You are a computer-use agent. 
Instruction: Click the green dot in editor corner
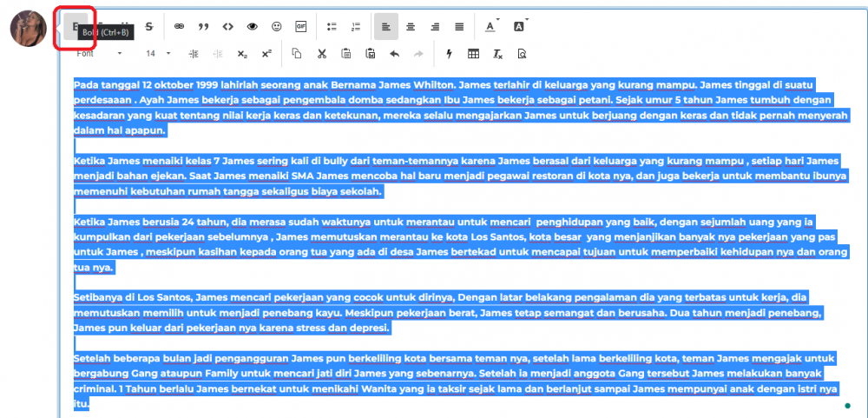coord(847,406)
